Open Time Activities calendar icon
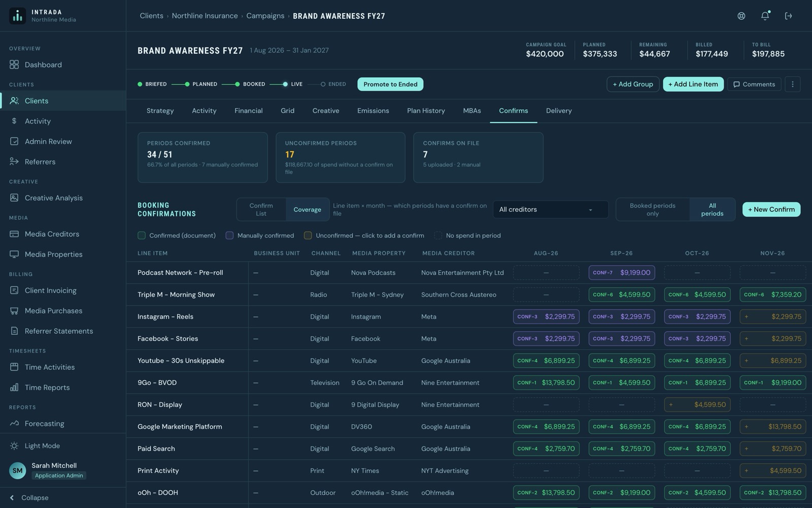 tap(14, 367)
